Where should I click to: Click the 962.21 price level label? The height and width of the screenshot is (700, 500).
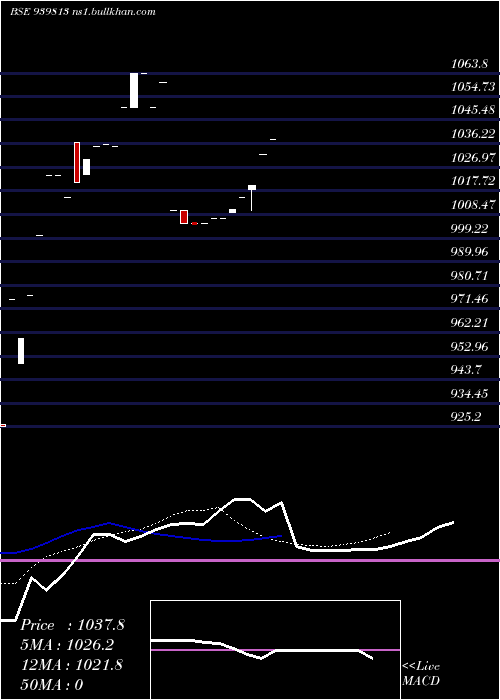(x=469, y=323)
